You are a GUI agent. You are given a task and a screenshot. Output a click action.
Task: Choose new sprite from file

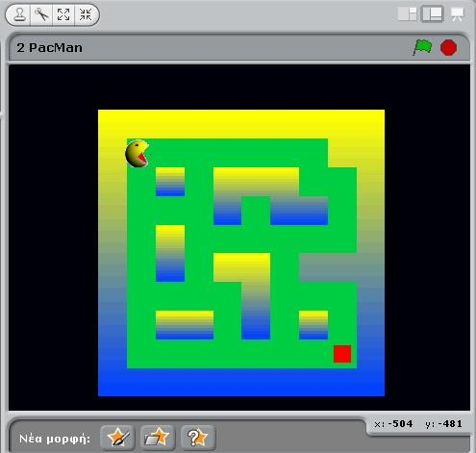pos(158,438)
